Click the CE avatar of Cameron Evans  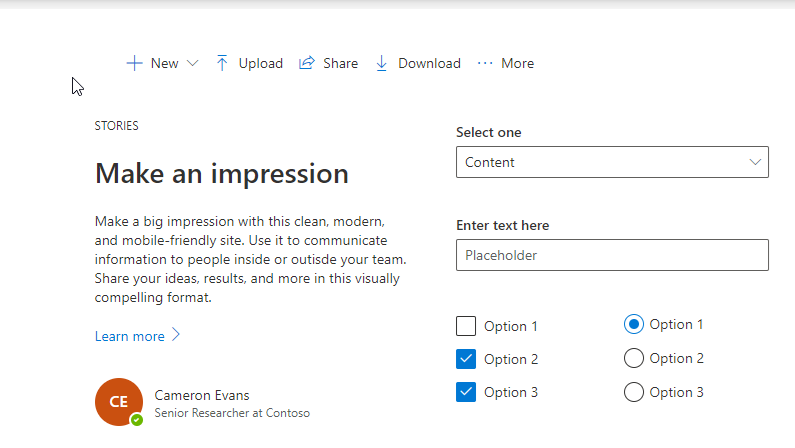(x=119, y=401)
